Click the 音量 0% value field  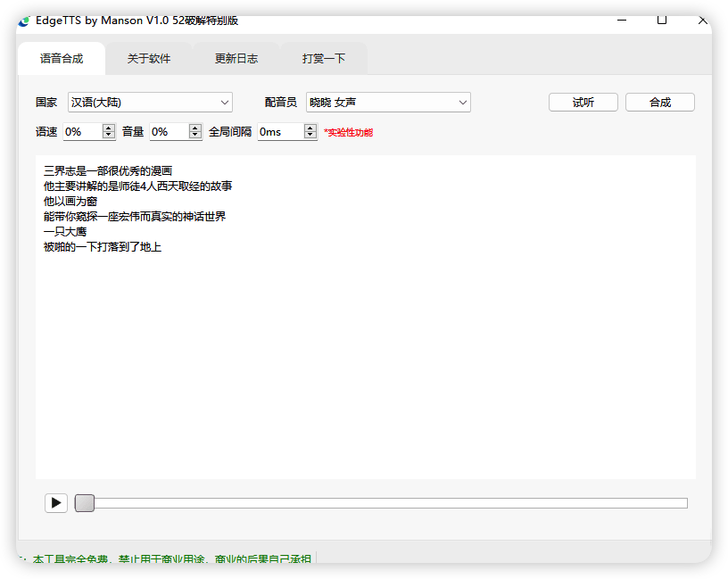coord(169,132)
